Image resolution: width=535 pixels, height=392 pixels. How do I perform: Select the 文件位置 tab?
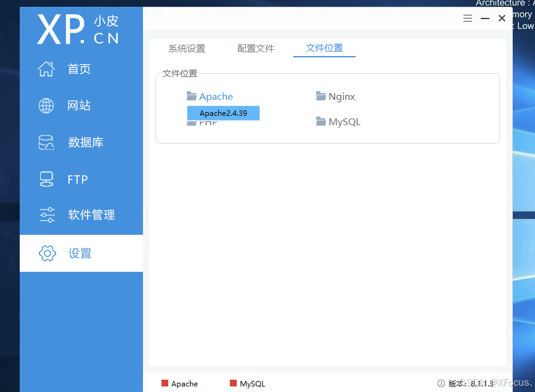coord(324,48)
